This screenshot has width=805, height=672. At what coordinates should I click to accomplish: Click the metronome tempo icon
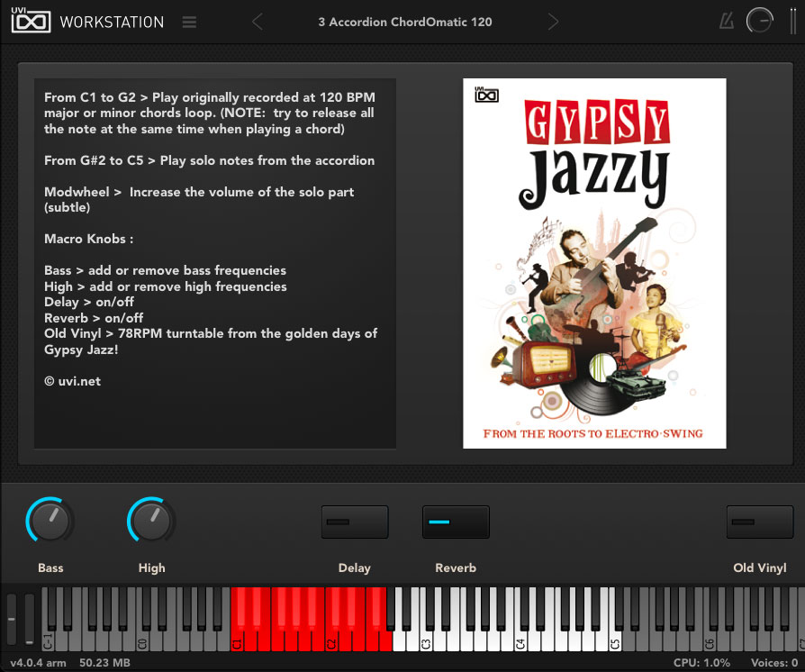coord(726,20)
